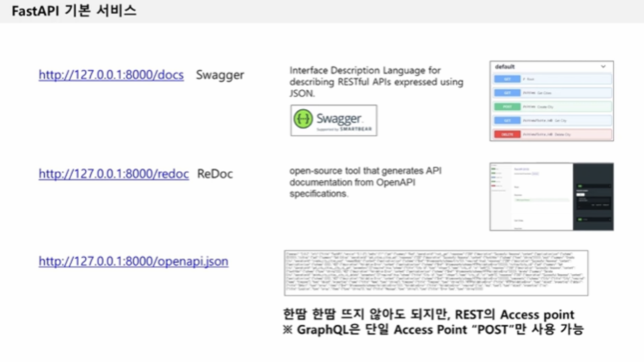Click the red DELETE Delete City badge
The image size is (644, 362).
507,135
